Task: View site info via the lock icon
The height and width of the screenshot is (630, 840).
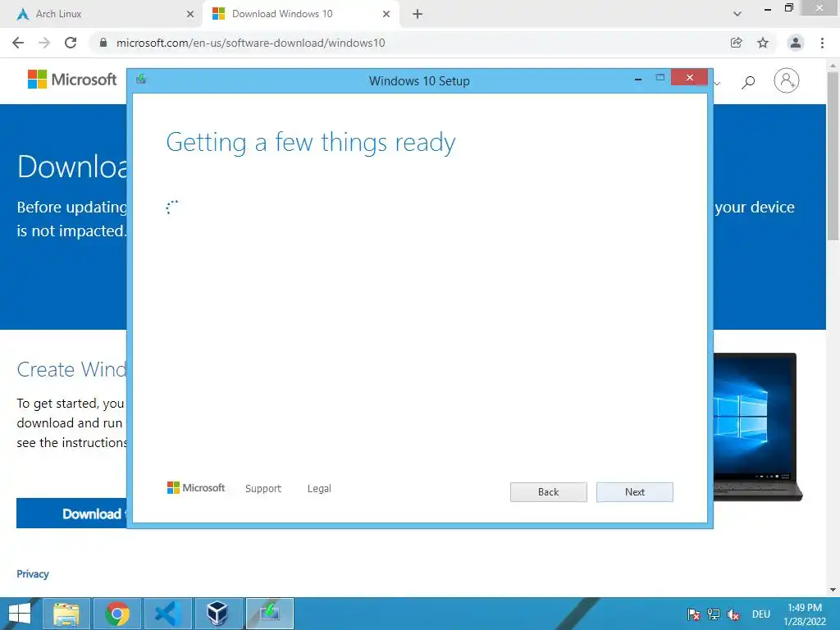Action: [x=103, y=43]
